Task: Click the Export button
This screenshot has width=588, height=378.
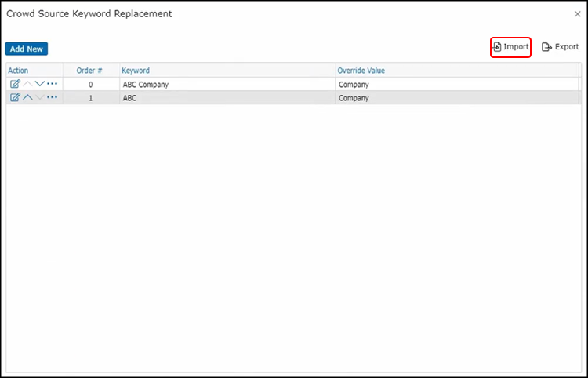Action: (560, 47)
